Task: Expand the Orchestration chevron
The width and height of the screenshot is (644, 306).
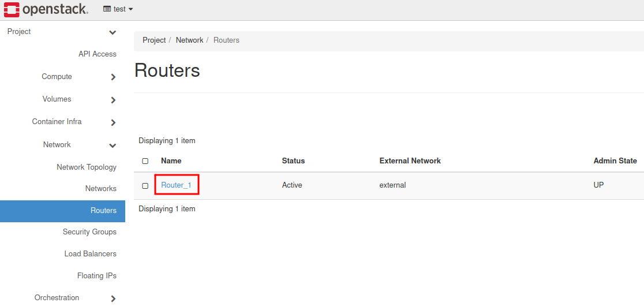Action: click(x=113, y=298)
